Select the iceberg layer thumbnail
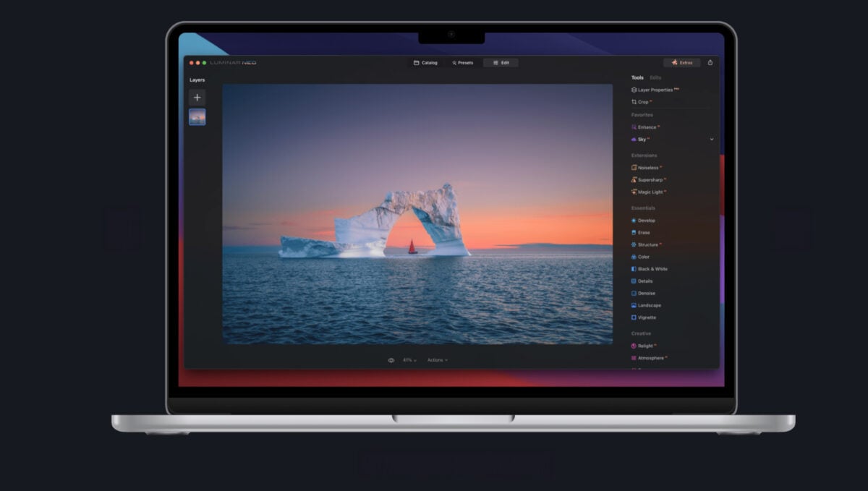The image size is (868, 491). 197,117
